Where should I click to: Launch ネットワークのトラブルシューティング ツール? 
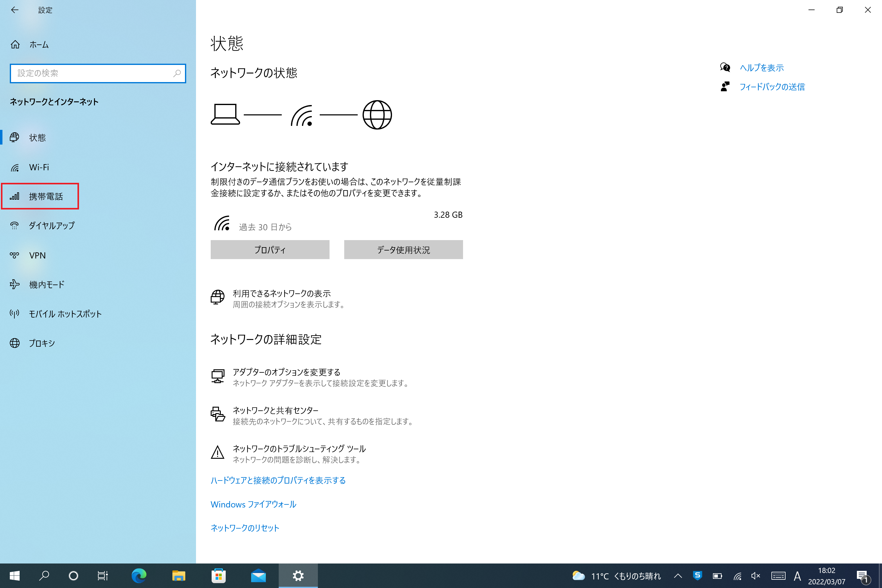tap(299, 448)
